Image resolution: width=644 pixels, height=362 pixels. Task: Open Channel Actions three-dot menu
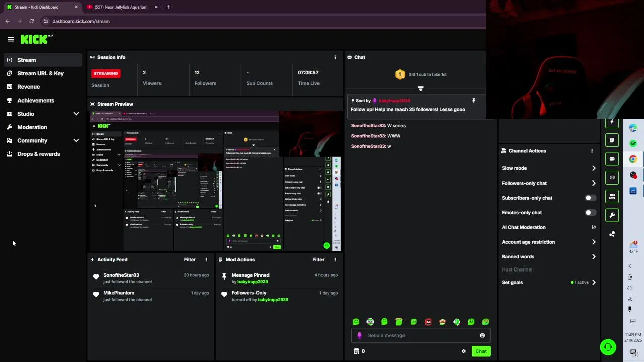click(x=592, y=151)
